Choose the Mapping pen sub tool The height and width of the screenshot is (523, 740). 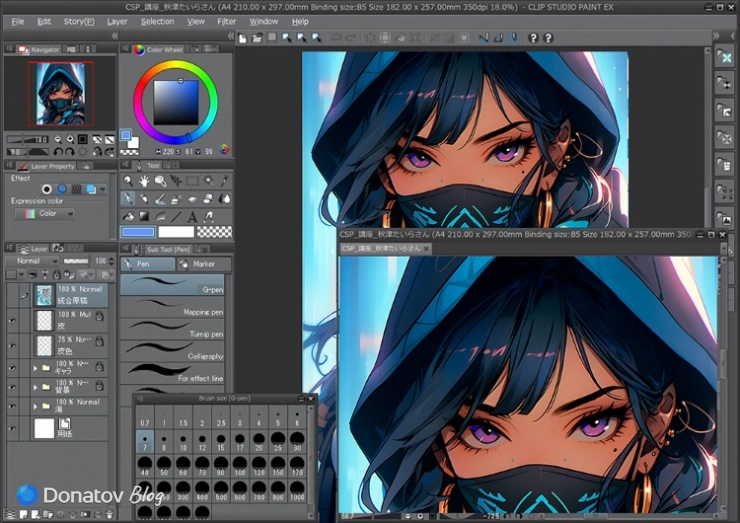pos(172,307)
